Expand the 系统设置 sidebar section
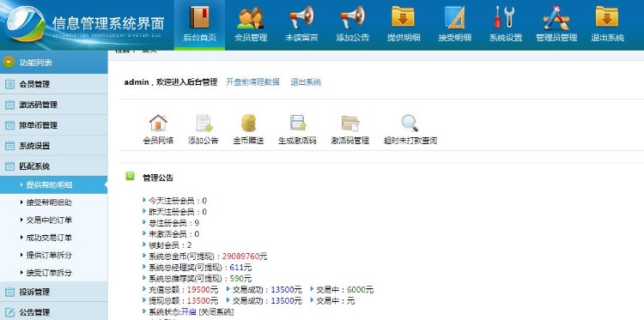The width and height of the screenshot is (644, 320). [54, 146]
